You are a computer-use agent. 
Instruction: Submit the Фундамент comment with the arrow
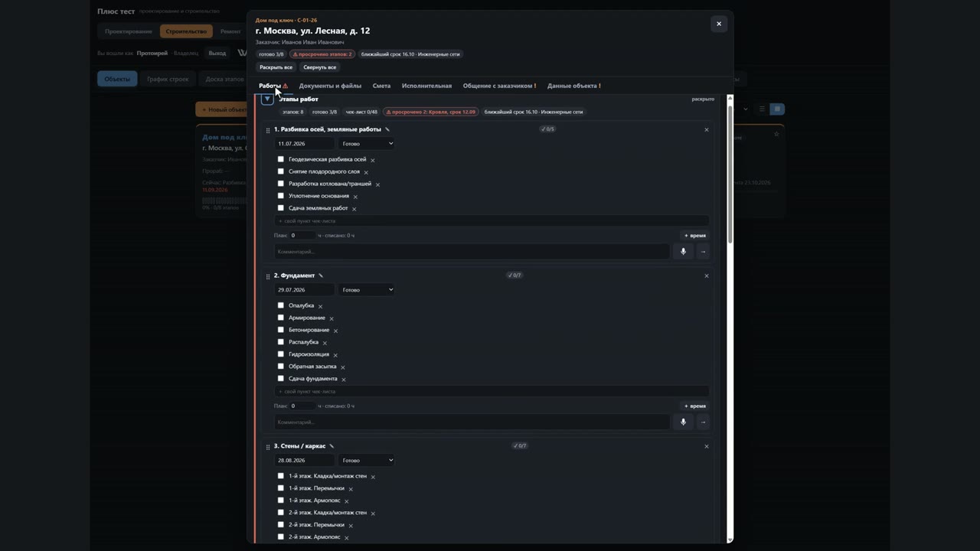click(703, 422)
